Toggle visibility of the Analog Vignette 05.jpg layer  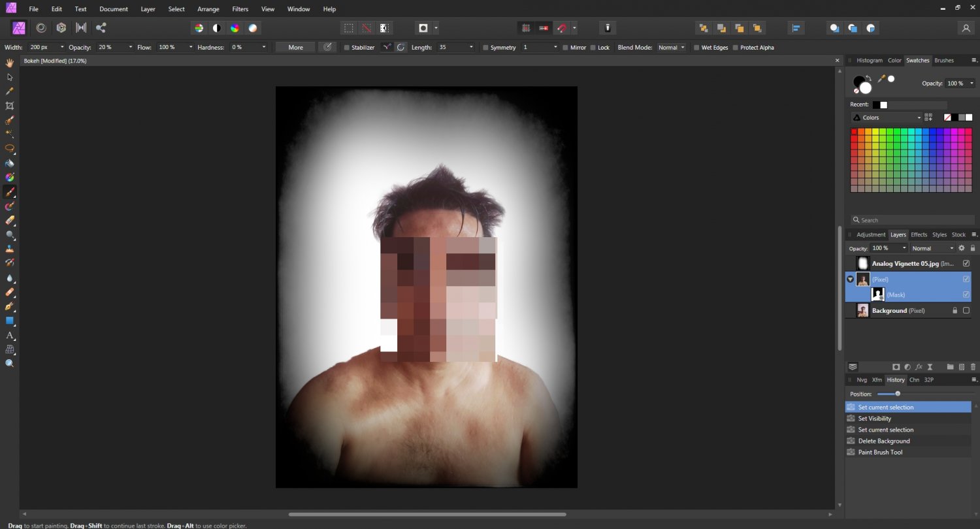tap(966, 263)
